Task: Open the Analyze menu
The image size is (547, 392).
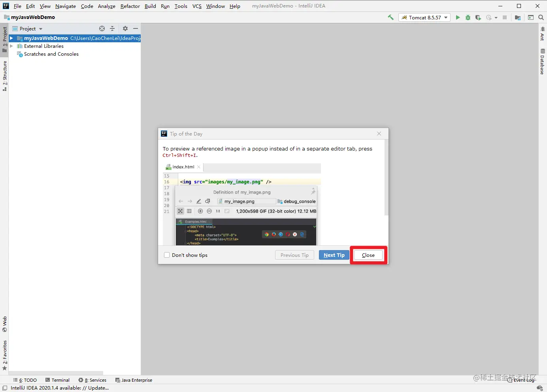Action: click(107, 6)
